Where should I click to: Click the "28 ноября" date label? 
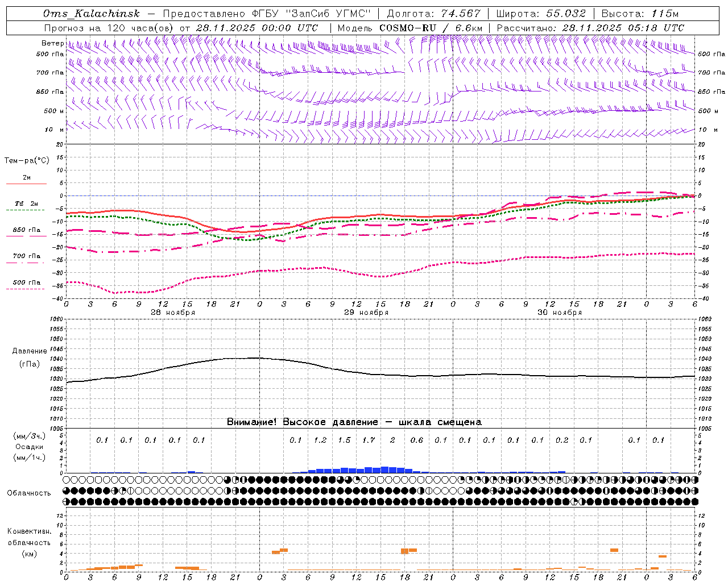(173, 313)
